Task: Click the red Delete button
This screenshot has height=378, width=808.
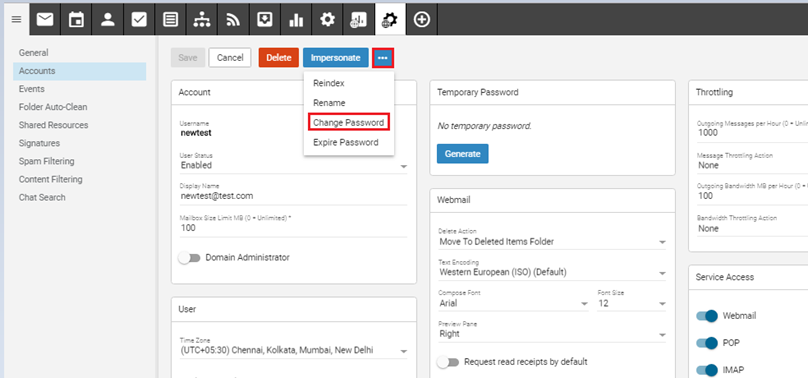Action: [x=279, y=58]
